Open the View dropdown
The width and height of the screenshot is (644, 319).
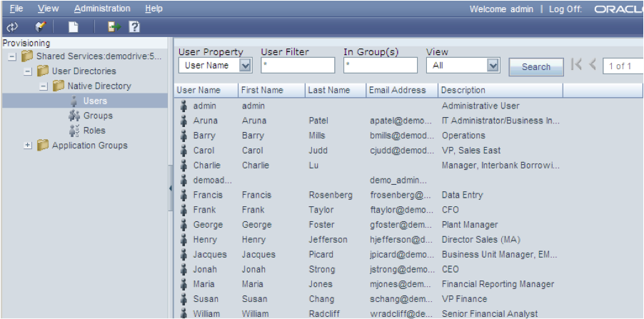[492, 66]
